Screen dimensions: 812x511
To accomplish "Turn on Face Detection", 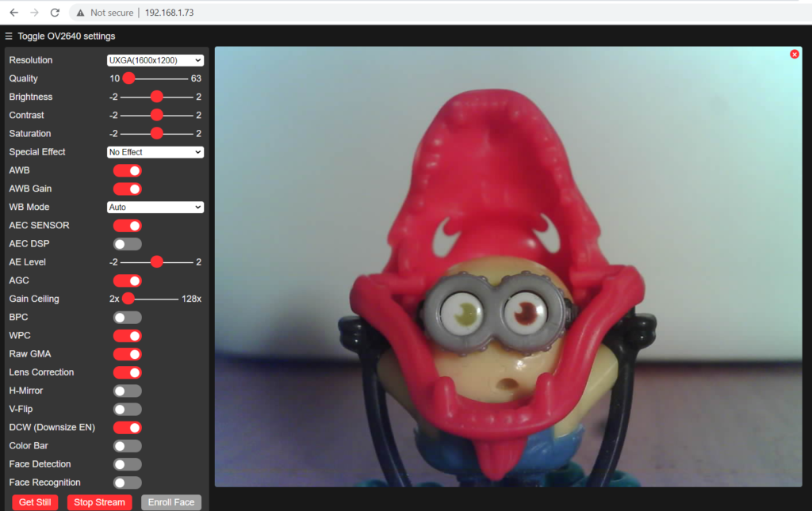I will click(128, 464).
